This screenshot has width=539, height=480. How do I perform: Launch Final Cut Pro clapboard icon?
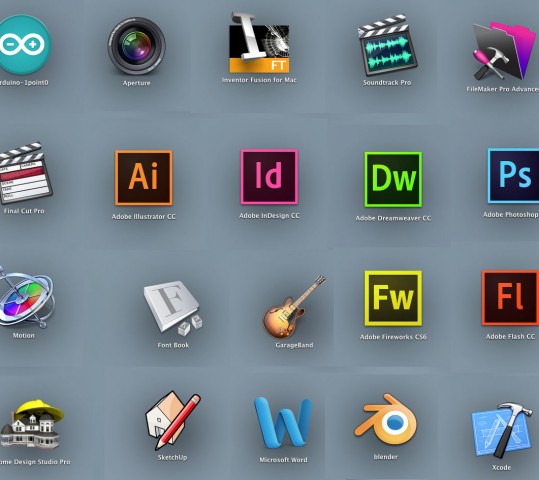pyautogui.click(x=25, y=174)
